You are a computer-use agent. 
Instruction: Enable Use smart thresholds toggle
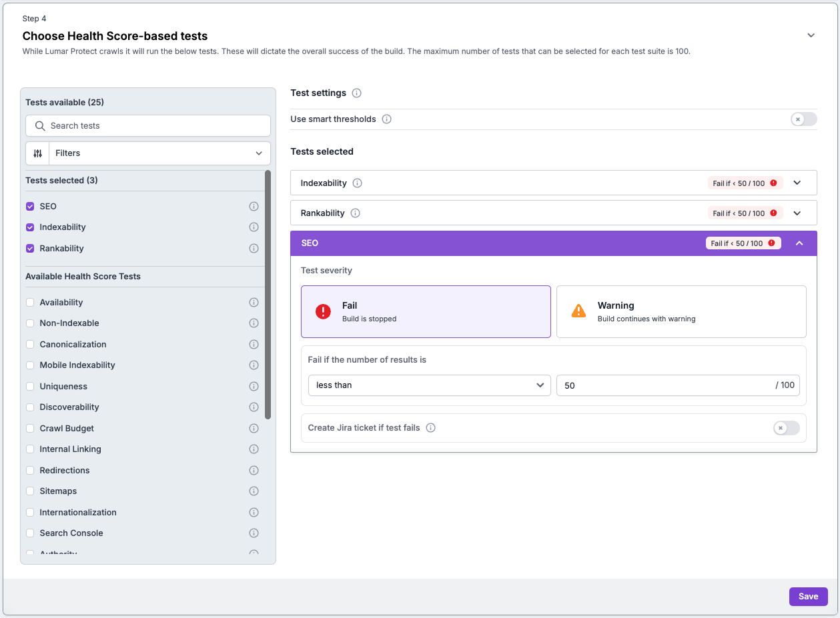(803, 119)
